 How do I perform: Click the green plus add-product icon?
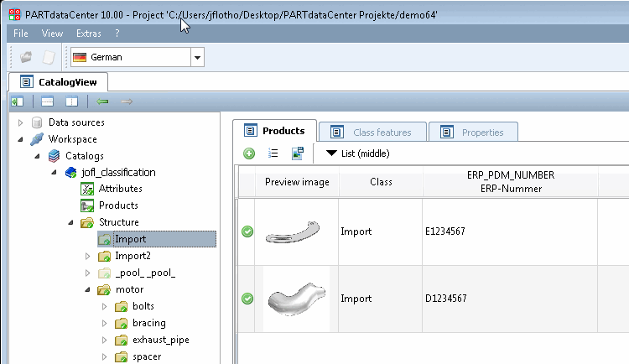click(x=249, y=153)
